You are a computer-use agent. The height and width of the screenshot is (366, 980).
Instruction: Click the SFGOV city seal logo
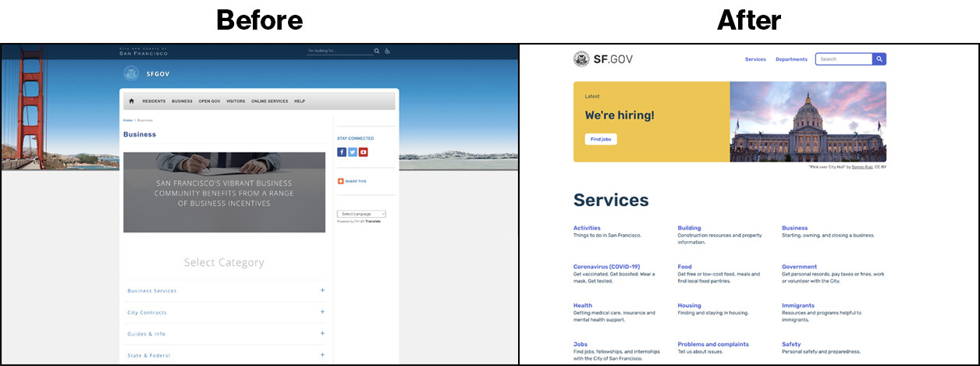tap(132, 74)
